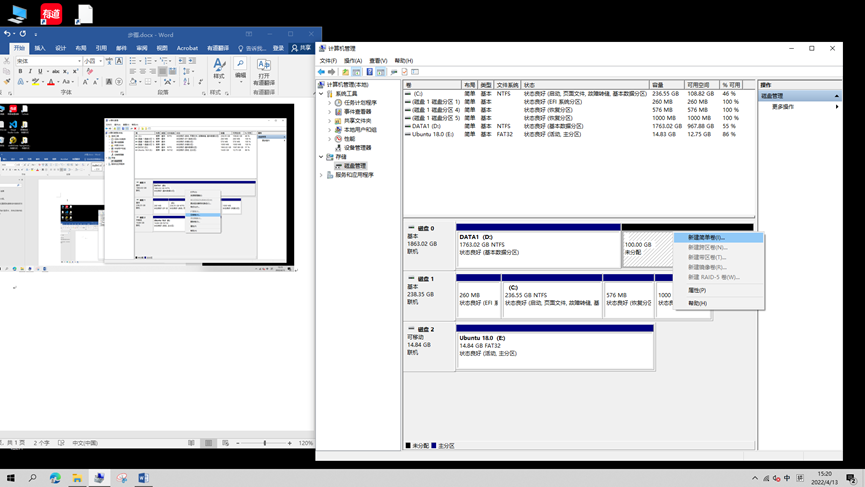This screenshot has width=865, height=487.
Task: Open the font name dropdown (宋体) in Word
Action: tap(79, 61)
